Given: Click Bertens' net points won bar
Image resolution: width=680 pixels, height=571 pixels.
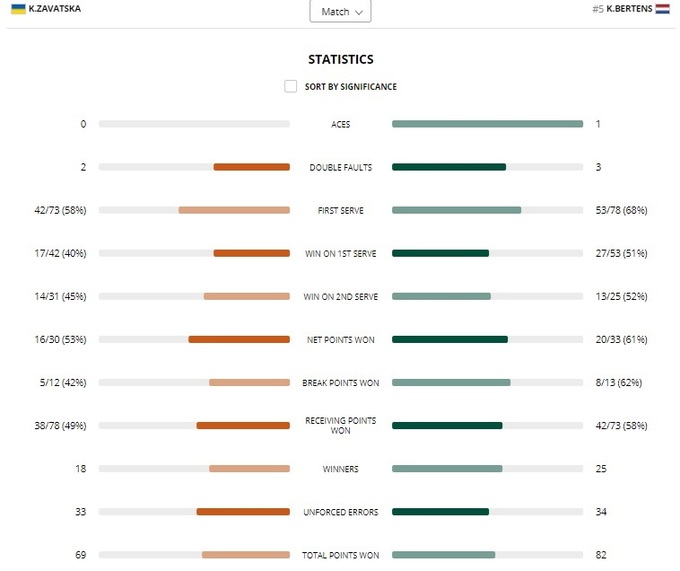Looking at the screenshot, I should pos(449,339).
